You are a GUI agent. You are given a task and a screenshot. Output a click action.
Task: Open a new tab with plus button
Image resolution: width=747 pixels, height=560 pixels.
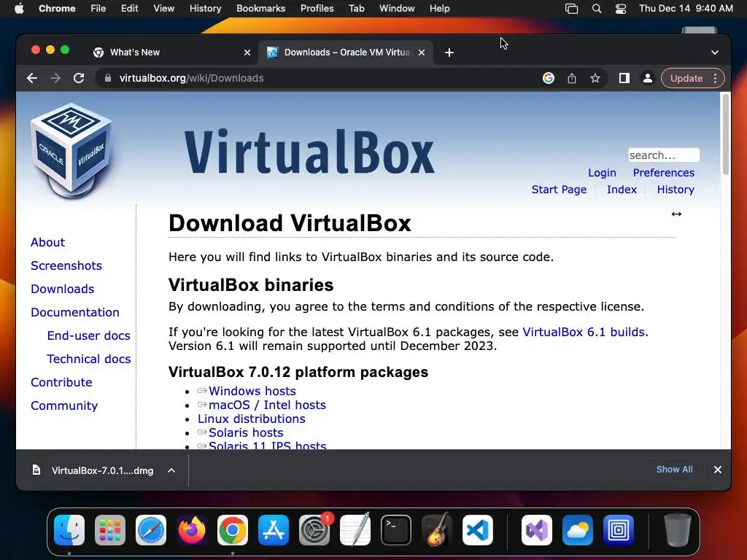pyautogui.click(x=449, y=52)
